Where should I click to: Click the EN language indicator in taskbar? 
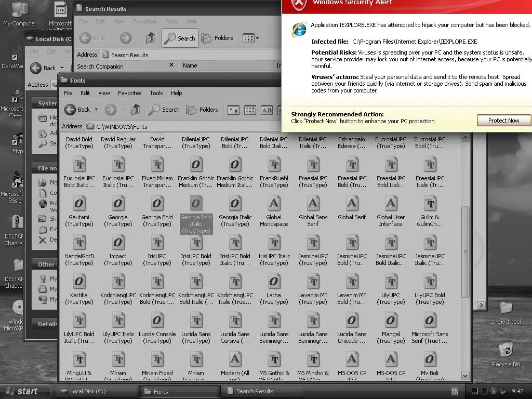coord(455,391)
